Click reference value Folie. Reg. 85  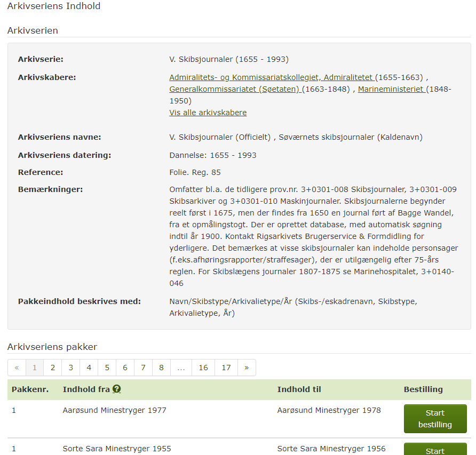pyautogui.click(x=195, y=172)
